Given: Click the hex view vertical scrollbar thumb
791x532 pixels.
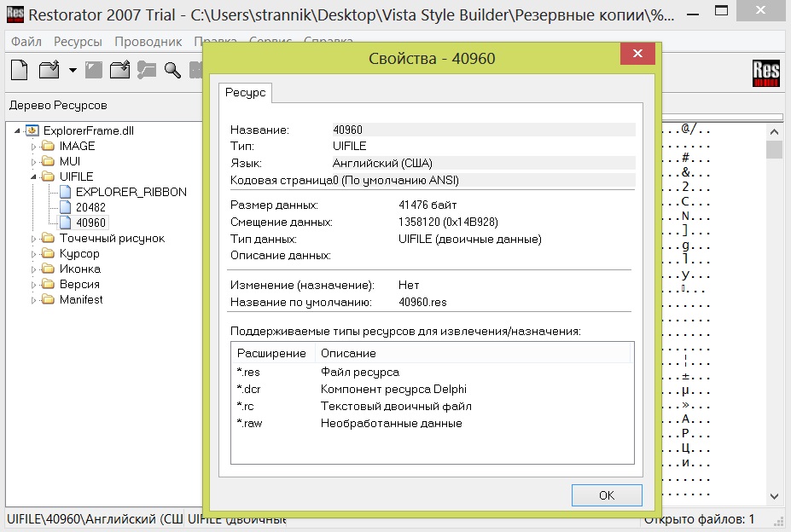Looking at the screenshot, I should (774, 150).
